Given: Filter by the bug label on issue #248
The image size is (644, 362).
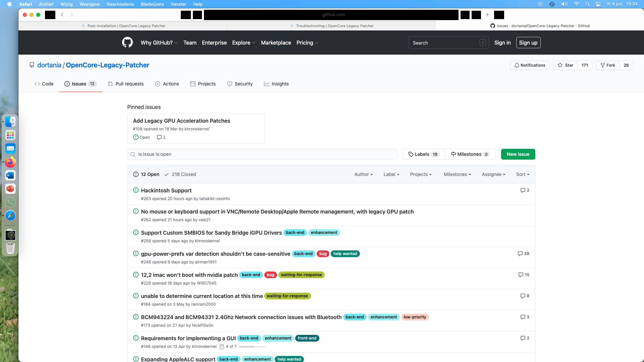Looking at the screenshot, I should [x=323, y=254].
